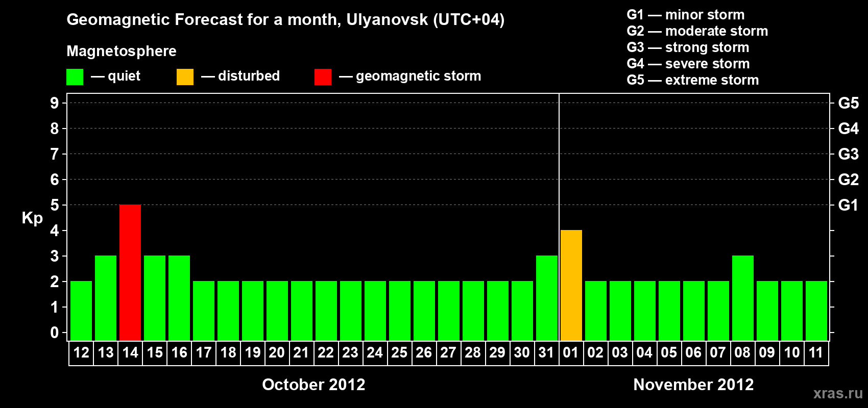Select the orange bar for November 01

click(571, 285)
